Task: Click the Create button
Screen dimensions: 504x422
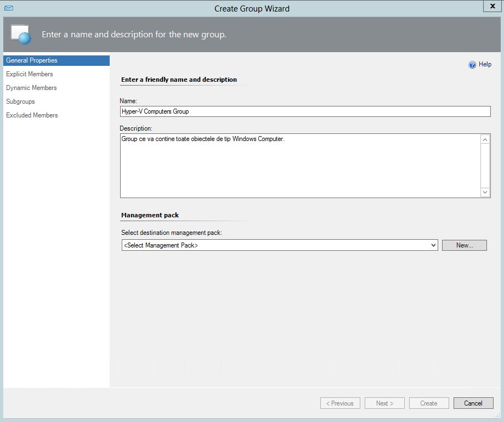Action: click(x=429, y=403)
